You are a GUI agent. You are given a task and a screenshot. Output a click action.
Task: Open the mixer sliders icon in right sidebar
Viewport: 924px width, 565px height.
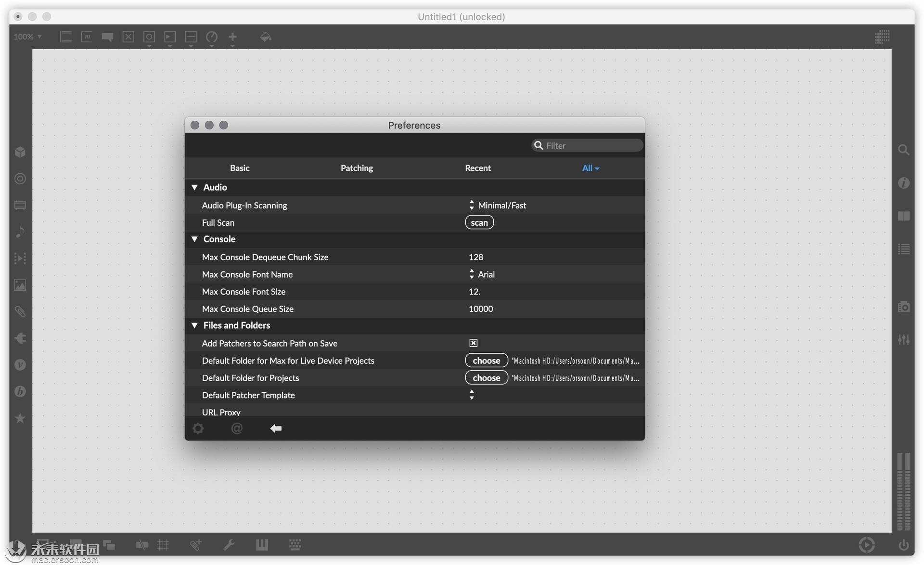pyautogui.click(x=903, y=340)
